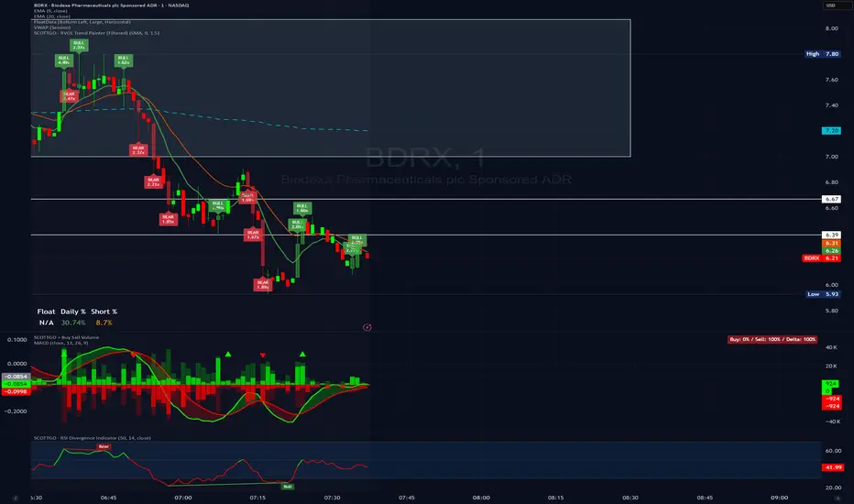Click the Low 5.93 price label
The height and width of the screenshot is (504, 854).
(823, 294)
